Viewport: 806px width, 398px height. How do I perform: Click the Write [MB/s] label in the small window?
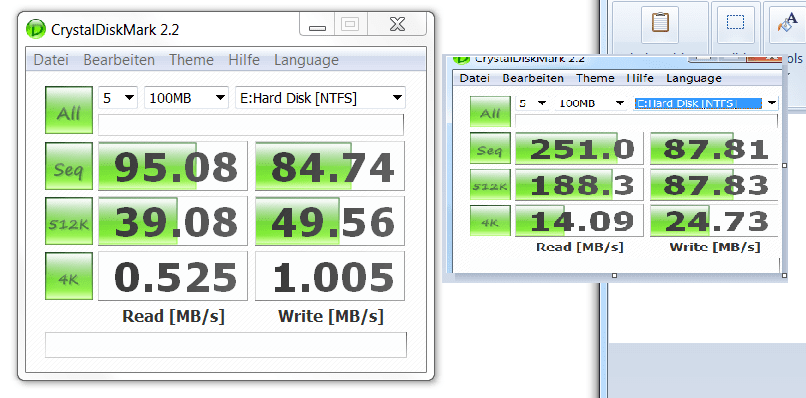715,247
